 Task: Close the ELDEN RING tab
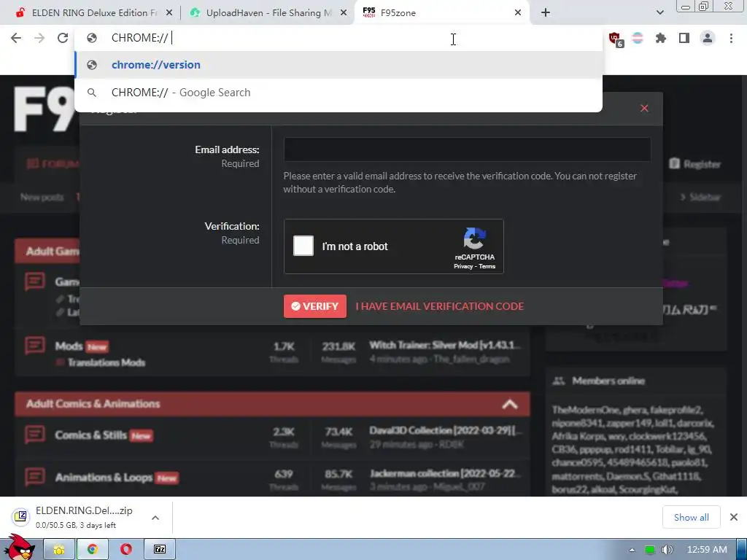point(169,13)
